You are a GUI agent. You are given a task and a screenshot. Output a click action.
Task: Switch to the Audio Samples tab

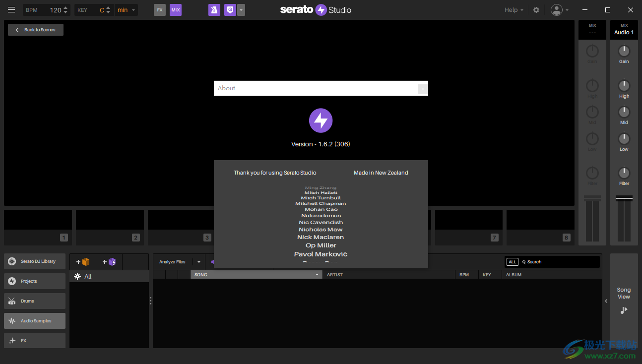click(x=35, y=321)
